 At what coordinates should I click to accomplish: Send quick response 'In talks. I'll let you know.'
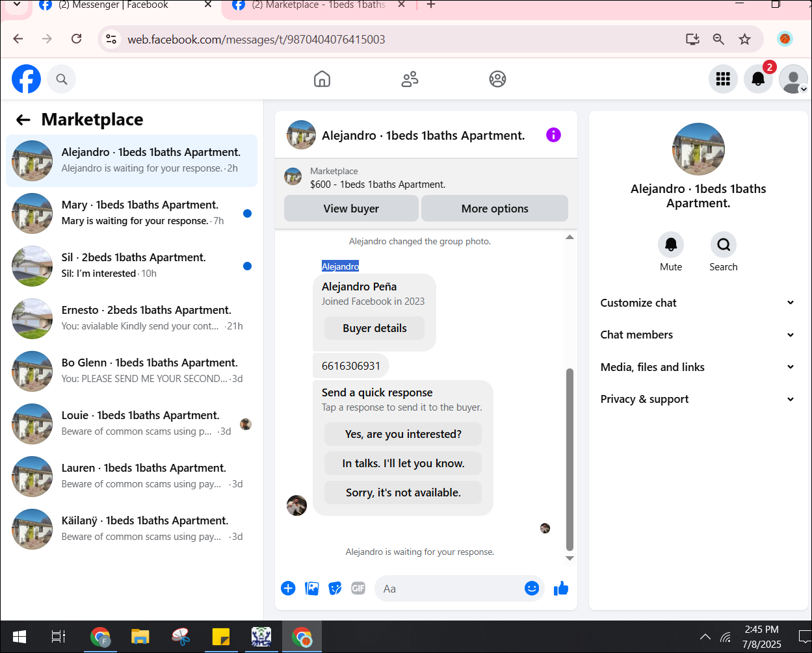coord(403,463)
